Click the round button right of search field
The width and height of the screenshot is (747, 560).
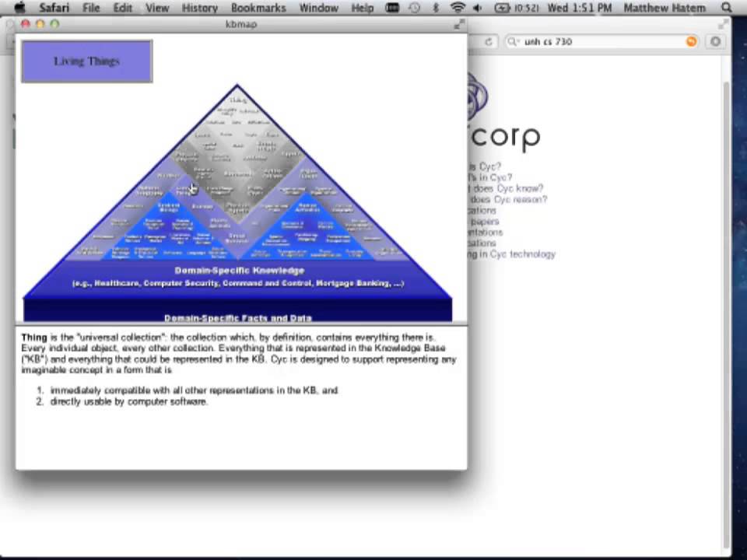pos(715,42)
